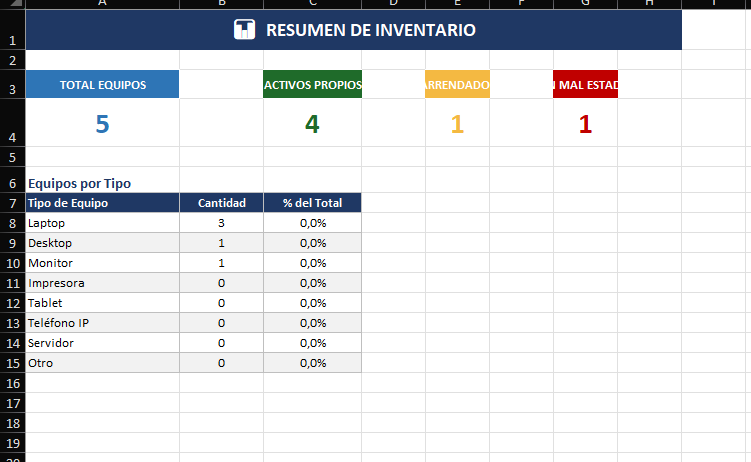
Task: Select row 12 via its row header
Action: click(x=12, y=303)
